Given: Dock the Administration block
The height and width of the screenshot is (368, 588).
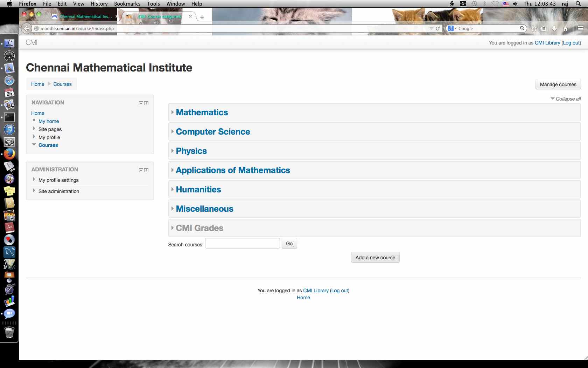Looking at the screenshot, I should click(x=146, y=170).
